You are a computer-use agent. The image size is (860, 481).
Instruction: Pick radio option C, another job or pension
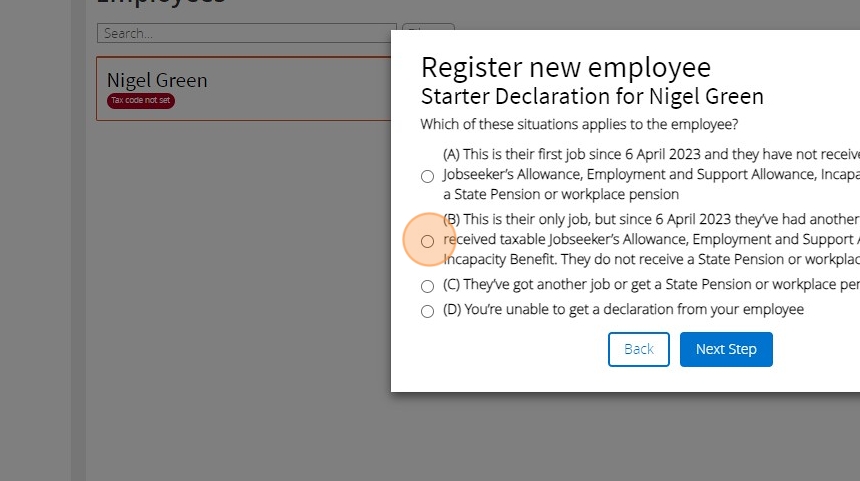tap(427, 286)
